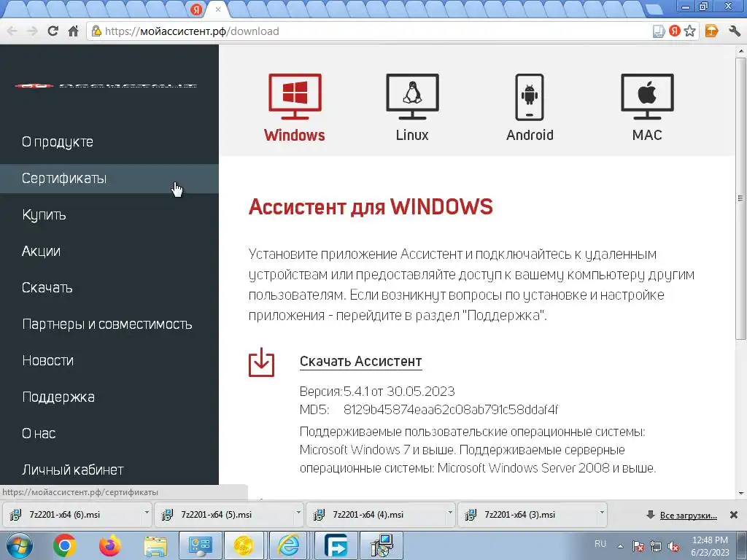Screen dimensions: 747x560
Task: Click the Скачать Ассистент download link
Action: pos(360,362)
